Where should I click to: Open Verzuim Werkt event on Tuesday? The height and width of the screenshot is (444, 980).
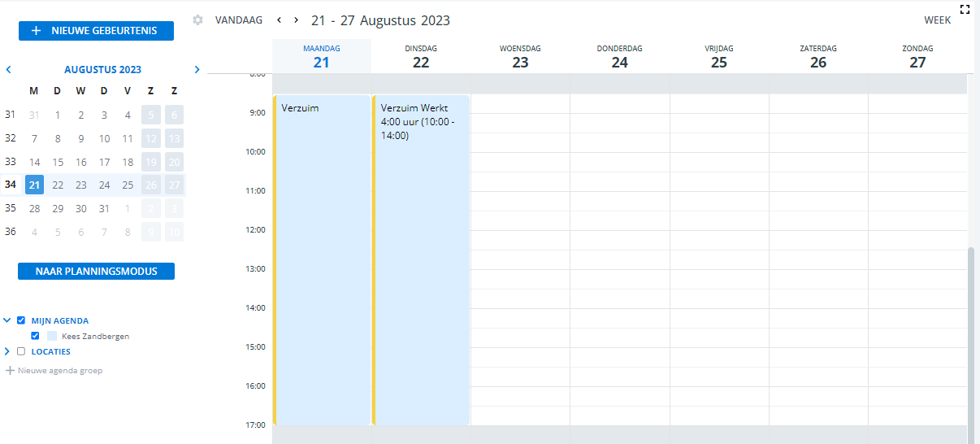(x=422, y=260)
